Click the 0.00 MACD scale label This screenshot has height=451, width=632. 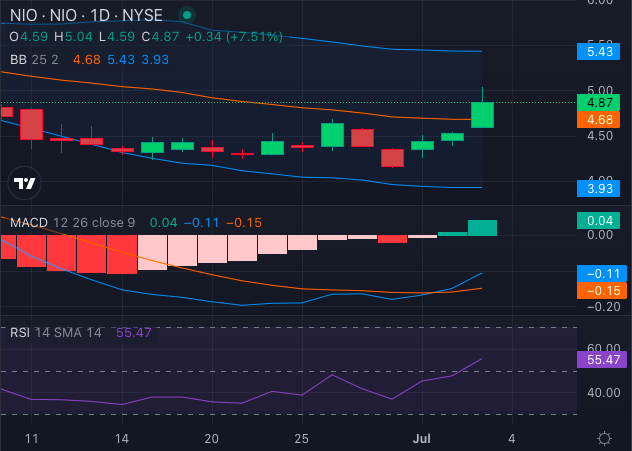(600, 235)
